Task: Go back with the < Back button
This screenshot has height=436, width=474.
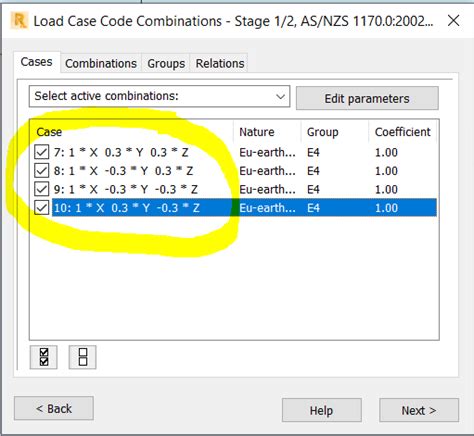Action: [54, 408]
